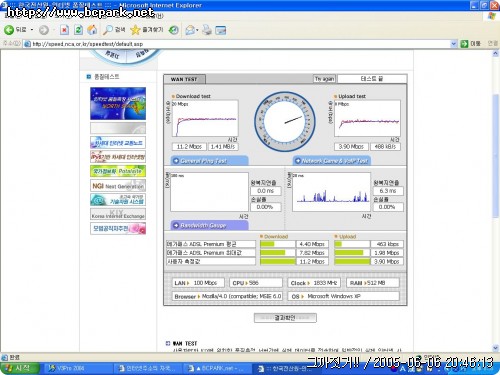Click the Refresh page icon

pos(78,30)
